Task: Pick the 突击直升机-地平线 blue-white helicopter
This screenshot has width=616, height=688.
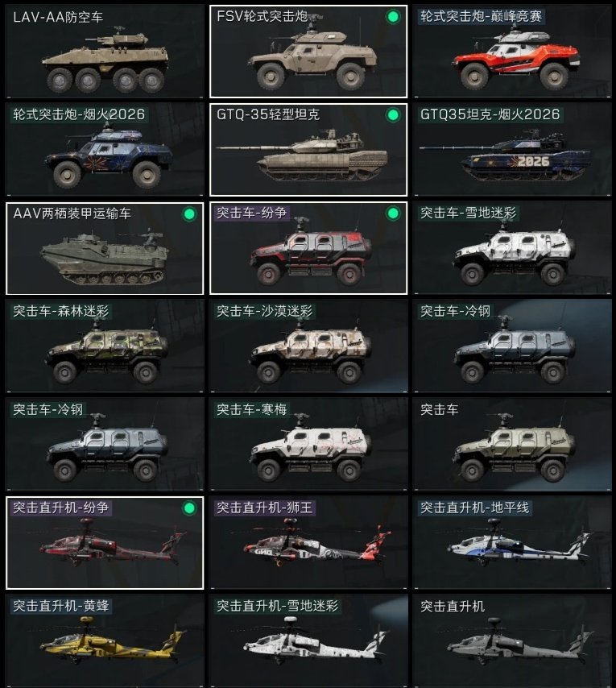Action: tap(512, 542)
